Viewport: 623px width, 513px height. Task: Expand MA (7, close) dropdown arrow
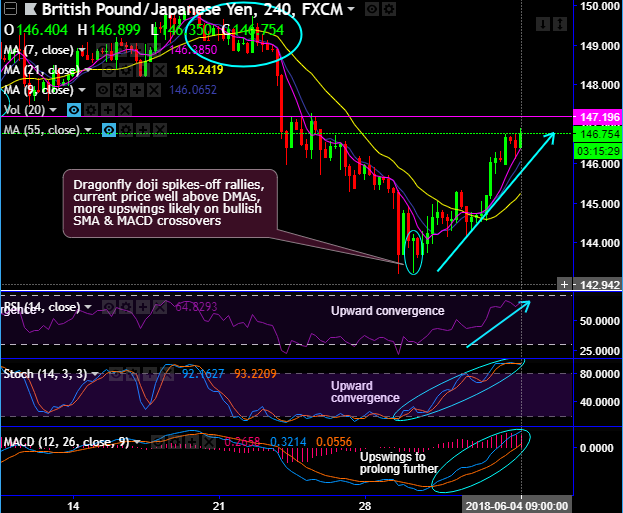82,50
